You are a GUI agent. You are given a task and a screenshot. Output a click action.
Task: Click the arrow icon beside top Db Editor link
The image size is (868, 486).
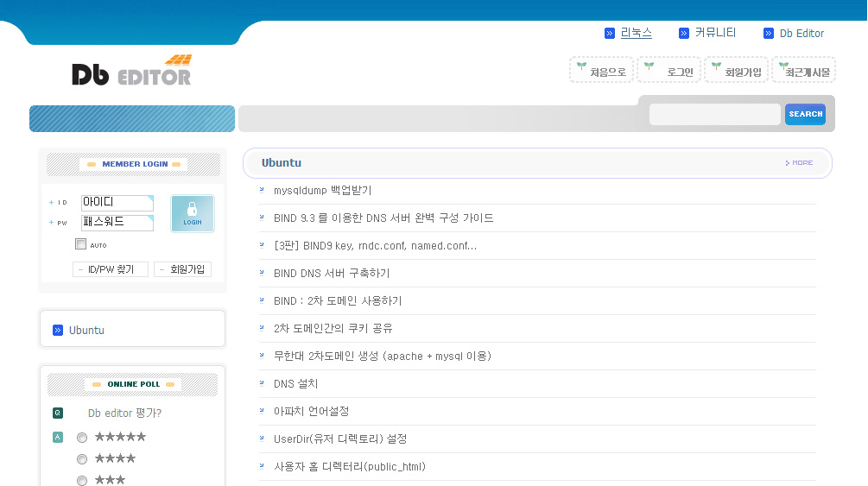point(769,34)
